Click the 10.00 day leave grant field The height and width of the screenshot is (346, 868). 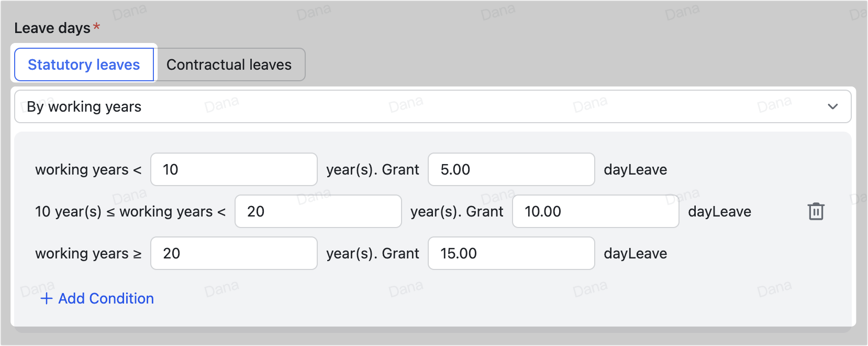pos(595,211)
